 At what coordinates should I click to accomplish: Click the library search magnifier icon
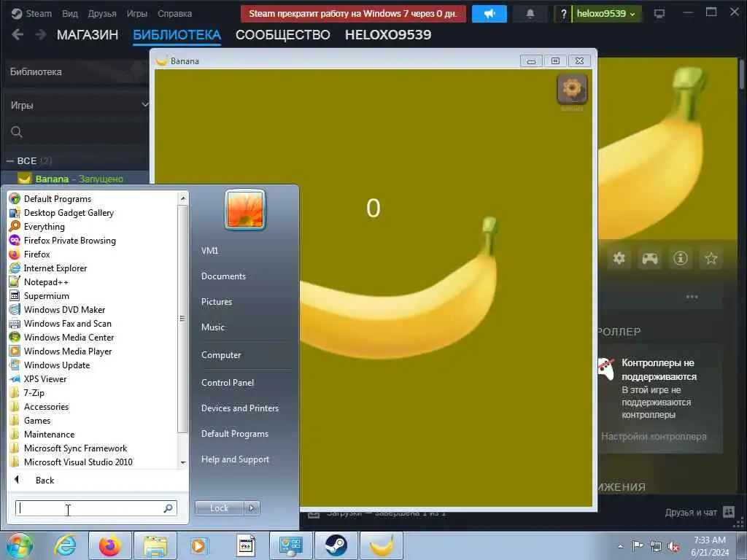pos(17,132)
